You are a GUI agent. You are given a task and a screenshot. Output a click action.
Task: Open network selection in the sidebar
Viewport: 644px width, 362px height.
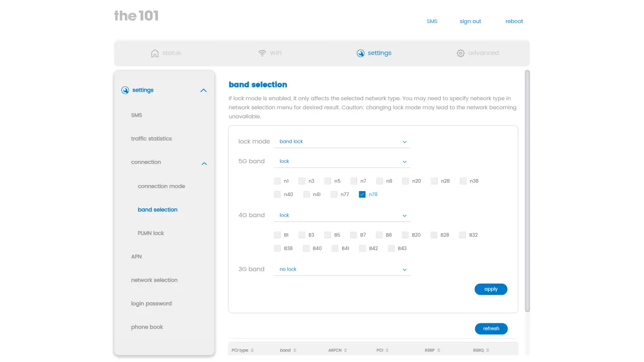154,280
